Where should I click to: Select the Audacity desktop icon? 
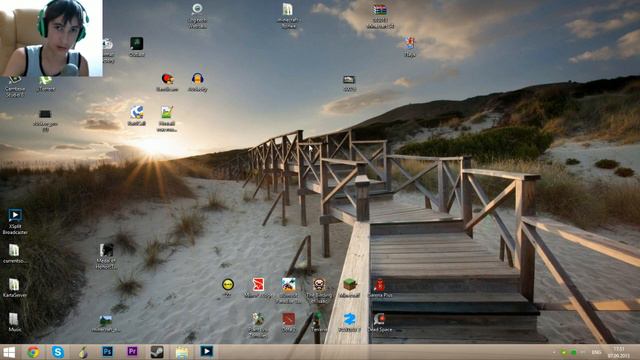coord(198,82)
